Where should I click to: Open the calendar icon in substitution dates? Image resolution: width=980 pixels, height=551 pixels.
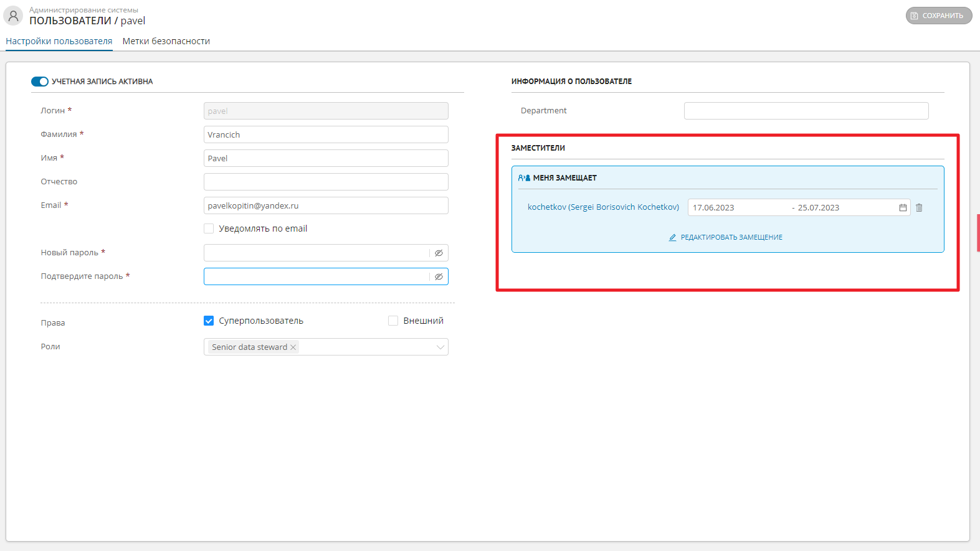(x=903, y=208)
